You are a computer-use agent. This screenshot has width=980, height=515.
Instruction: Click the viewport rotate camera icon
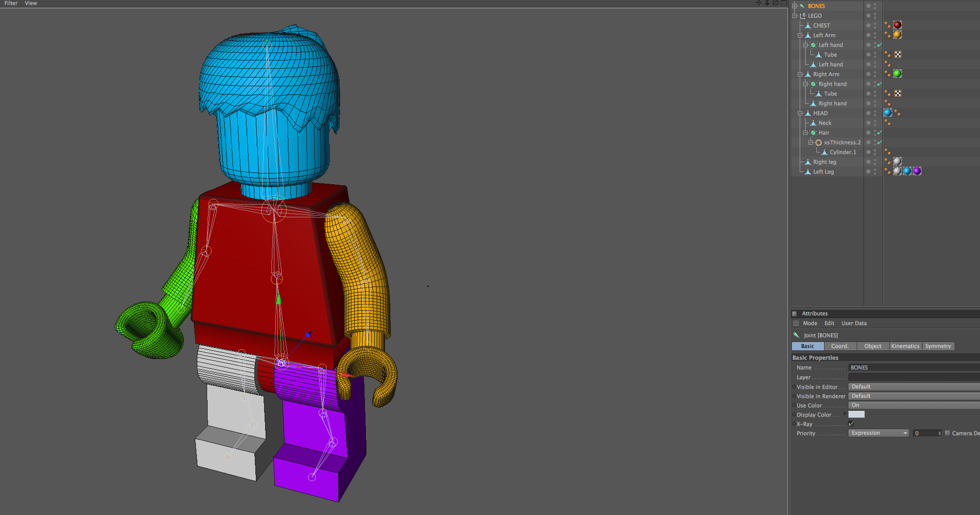click(x=775, y=3)
